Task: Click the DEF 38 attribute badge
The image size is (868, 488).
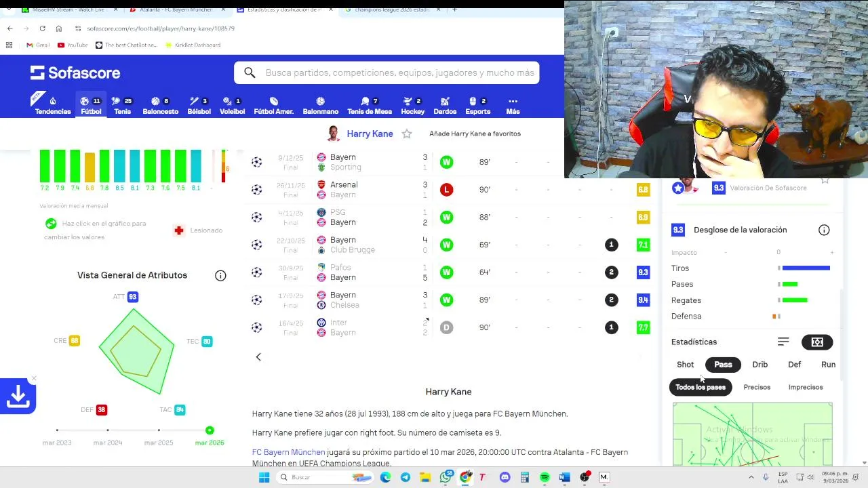Action: (x=101, y=410)
